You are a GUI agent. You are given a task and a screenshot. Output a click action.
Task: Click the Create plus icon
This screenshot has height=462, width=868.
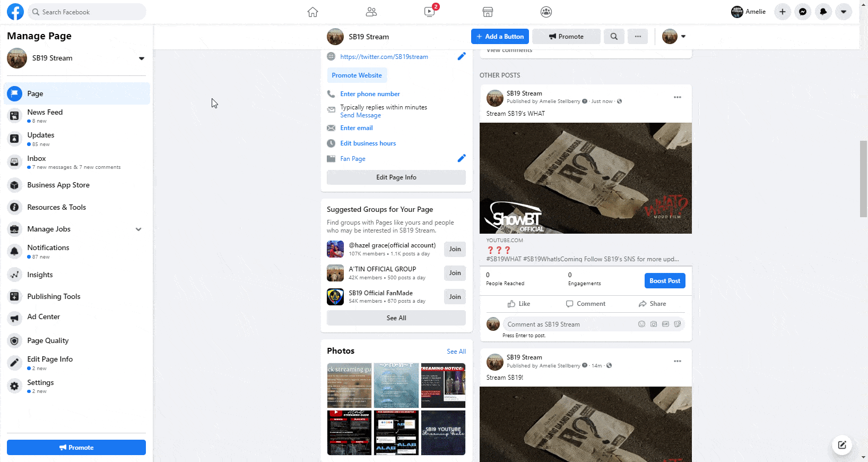pos(783,12)
